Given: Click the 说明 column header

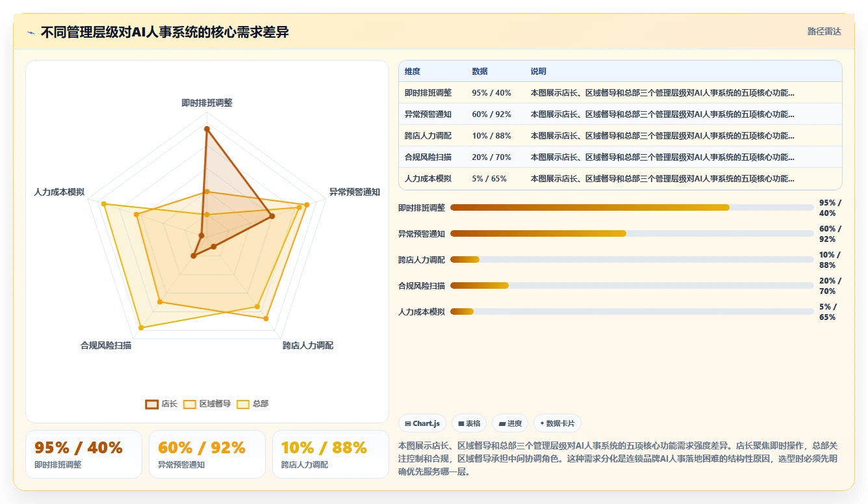Looking at the screenshot, I should (539, 72).
